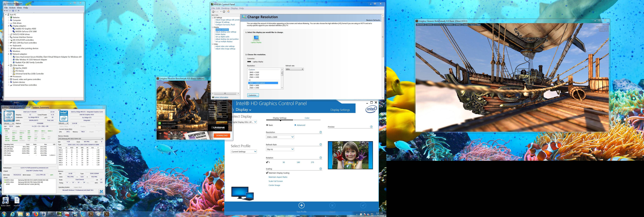644x217 pixels.
Task: Select Center Image scaling option
Action: coord(274,185)
